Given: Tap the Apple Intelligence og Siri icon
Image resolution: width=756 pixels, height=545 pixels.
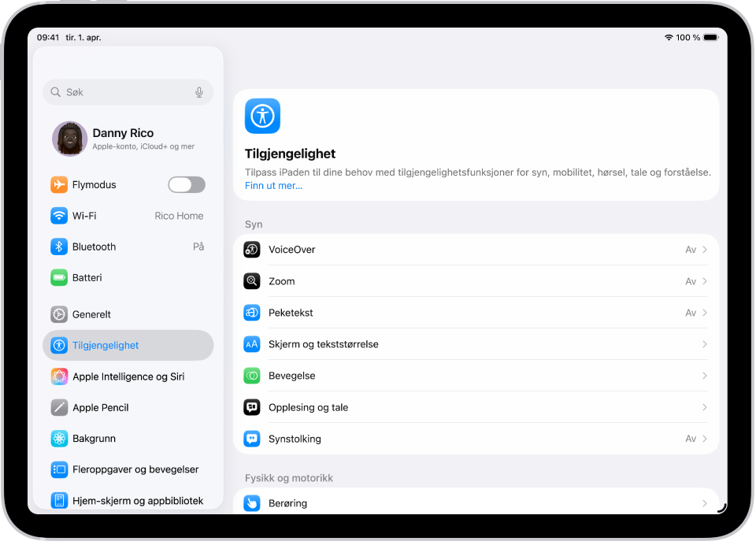Looking at the screenshot, I should tap(59, 376).
